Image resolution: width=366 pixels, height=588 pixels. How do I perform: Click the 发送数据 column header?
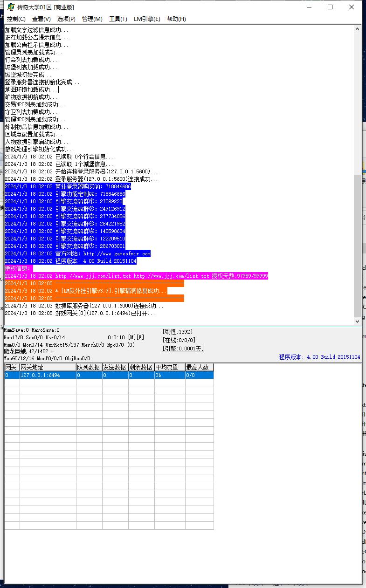(115, 368)
